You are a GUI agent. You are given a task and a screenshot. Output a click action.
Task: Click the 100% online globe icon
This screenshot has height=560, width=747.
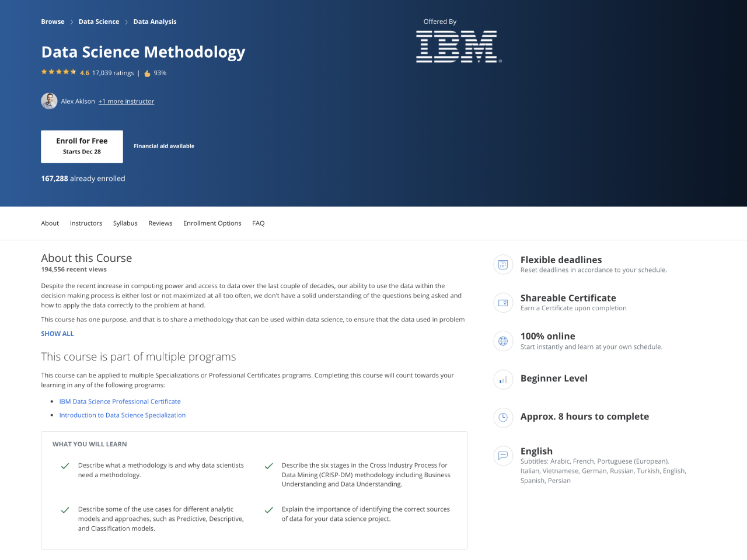(503, 341)
